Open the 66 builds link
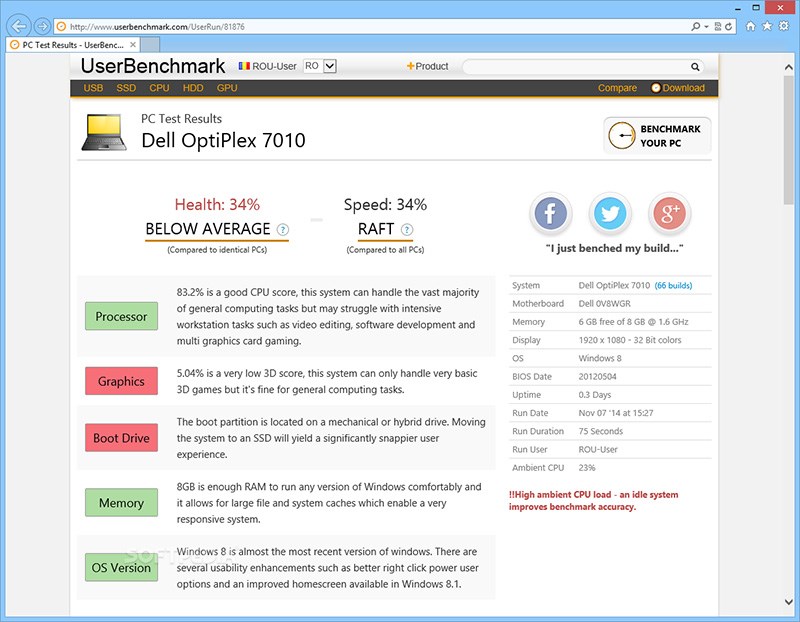The image size is (800, 622). [673, 285]
